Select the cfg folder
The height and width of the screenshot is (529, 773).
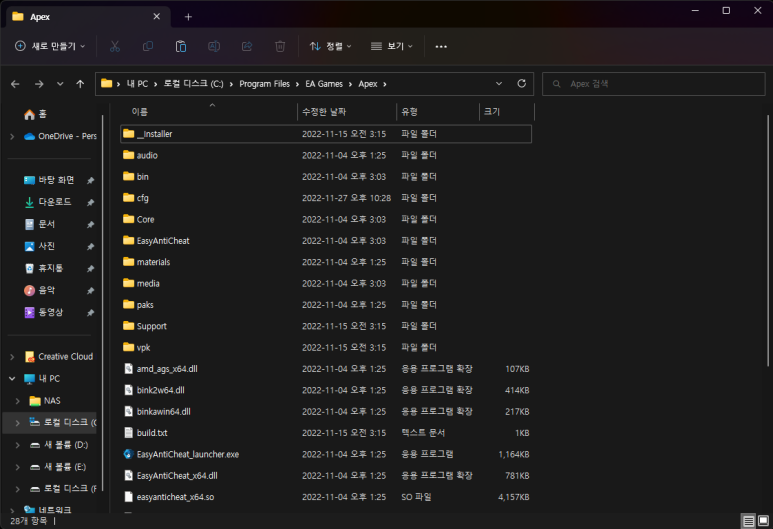pyautogui.click(x=142, y=198)
